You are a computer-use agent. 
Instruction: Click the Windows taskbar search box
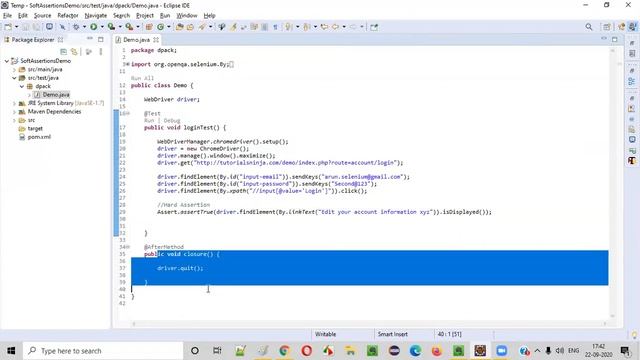tap(103, 351)
